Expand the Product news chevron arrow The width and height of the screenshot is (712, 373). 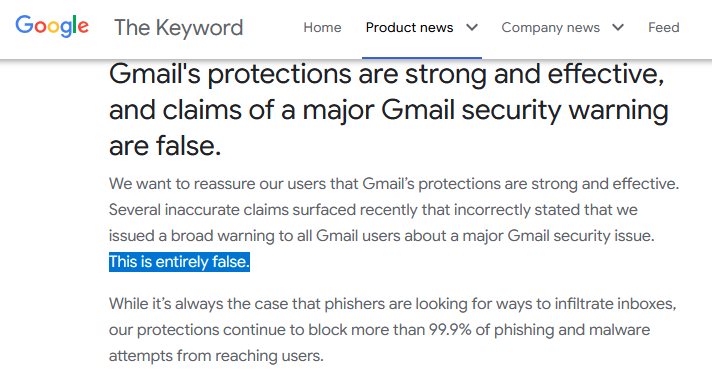tap(472, 28)
